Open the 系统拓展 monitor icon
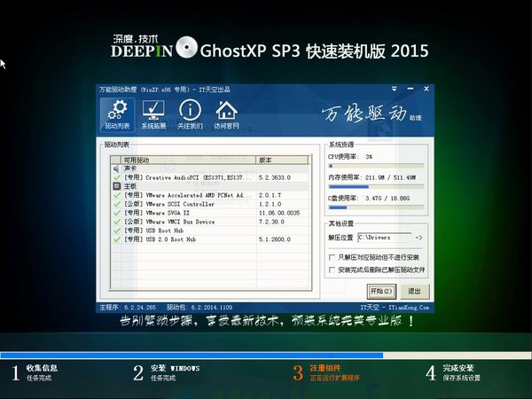This screenshot has width=532, height=399. click(153, 113)
